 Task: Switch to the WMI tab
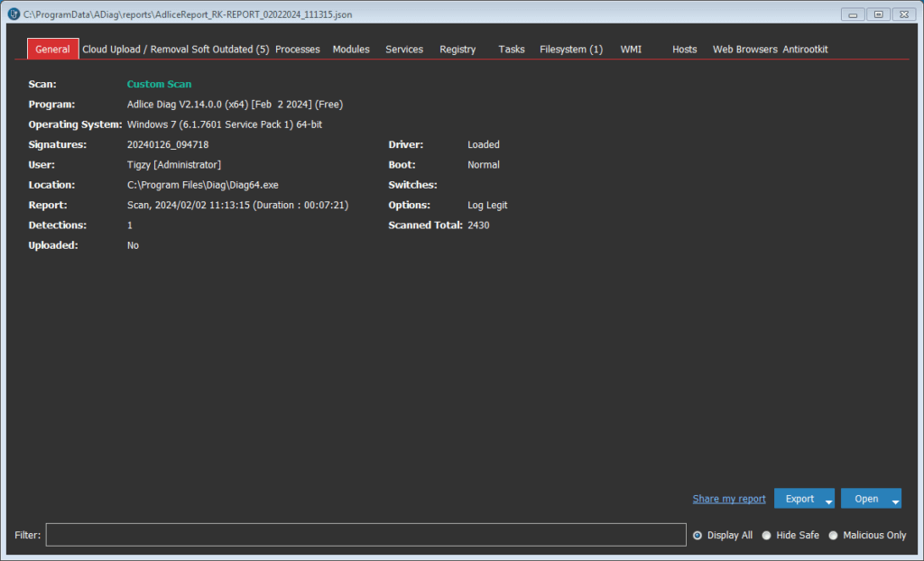pyautogui.click(x=631, y=50)
